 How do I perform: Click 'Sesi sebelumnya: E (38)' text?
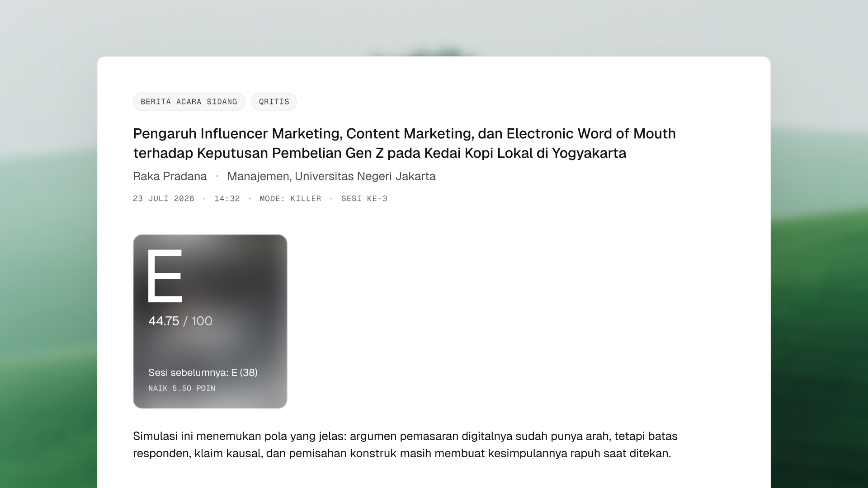pyautogui.click(x=203, y=372)
